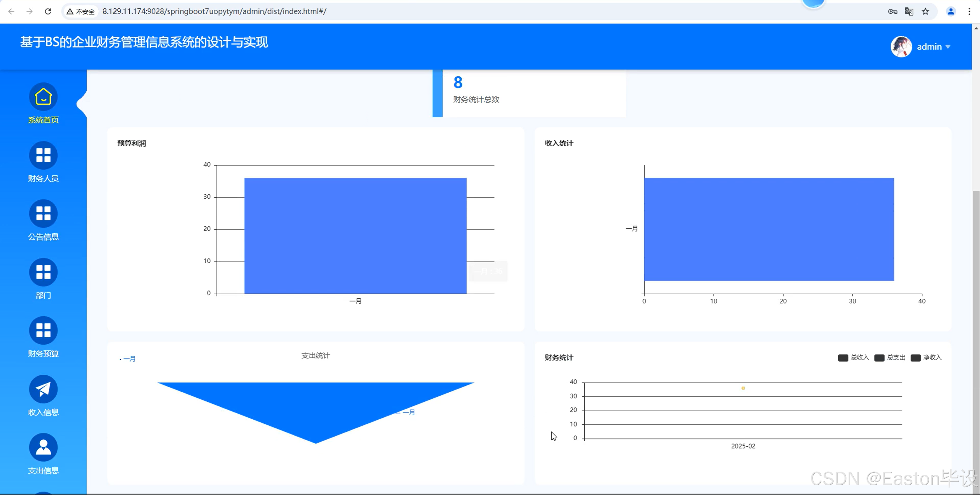This screenshot has width=980, height=495.
Task: Bookmark page with star icon
Action: click(x=926, y=11)
